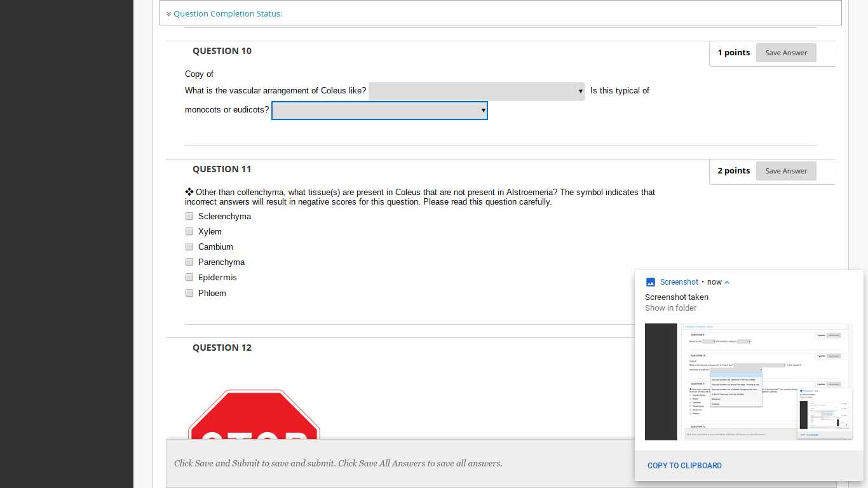Check the Xylem checkbox
Image resolution: width=868 pixels, height=488 pixels.
(x=189, y=231)
